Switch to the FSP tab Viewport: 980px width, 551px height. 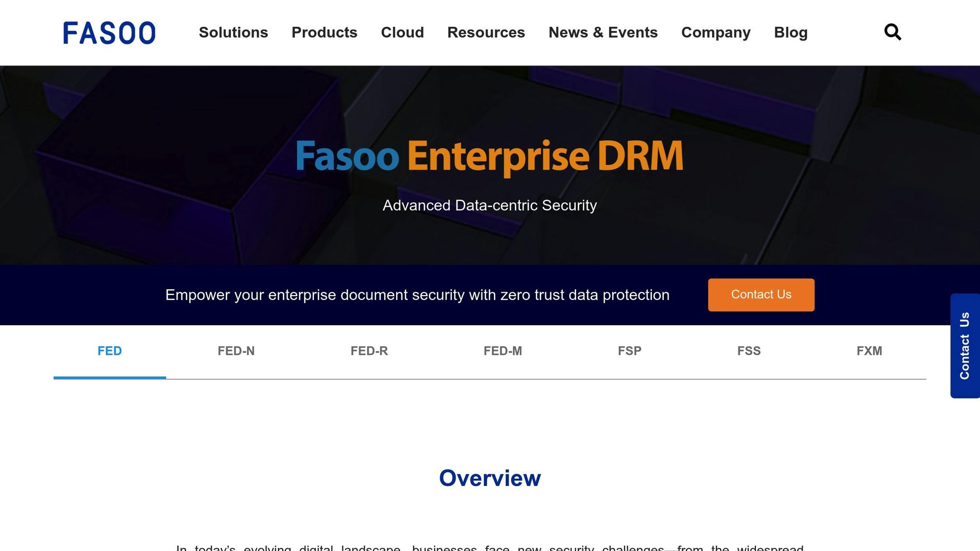629,351
